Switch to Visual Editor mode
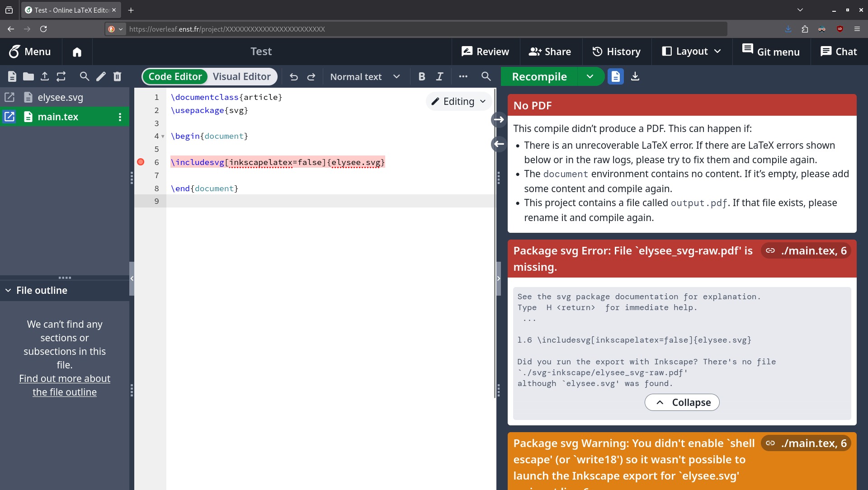 pyautogui.click(x=241, y=77)
